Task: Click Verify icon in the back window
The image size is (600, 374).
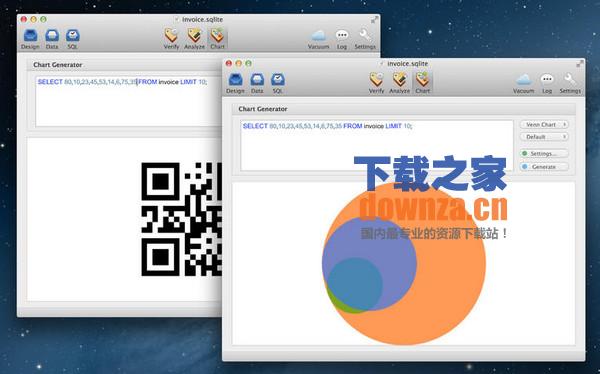Action: click(x=171, y=39)
